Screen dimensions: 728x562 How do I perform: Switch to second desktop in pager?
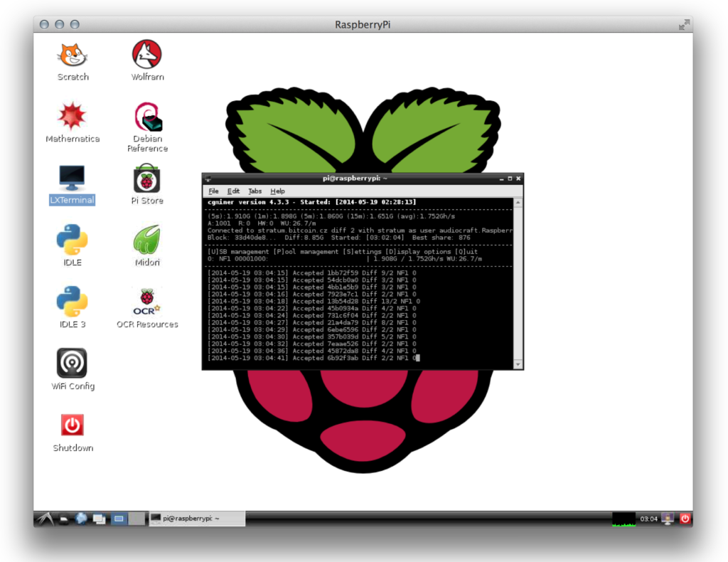click(136, 519)
